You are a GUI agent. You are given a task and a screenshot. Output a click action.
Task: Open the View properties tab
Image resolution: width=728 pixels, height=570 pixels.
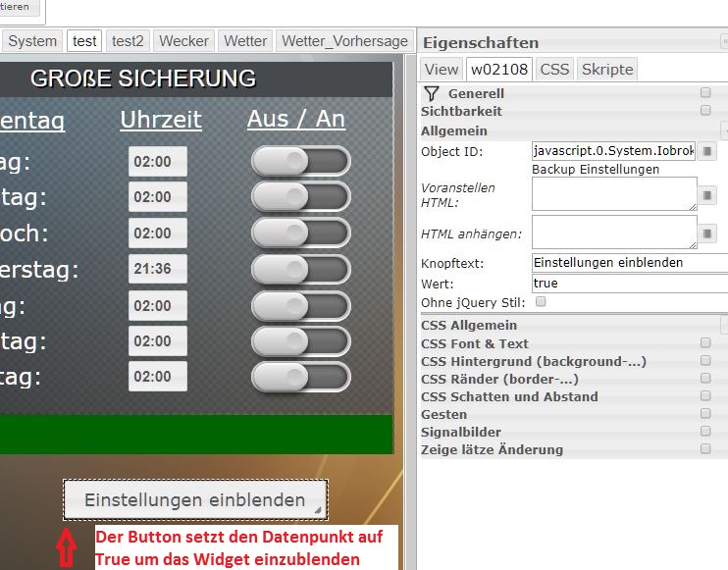click(442, 69)
